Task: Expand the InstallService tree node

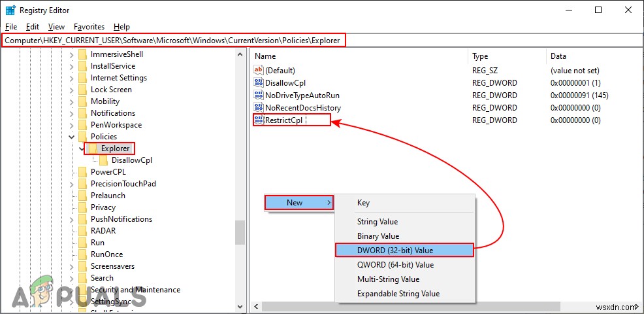Action: (x=72, y=66)
